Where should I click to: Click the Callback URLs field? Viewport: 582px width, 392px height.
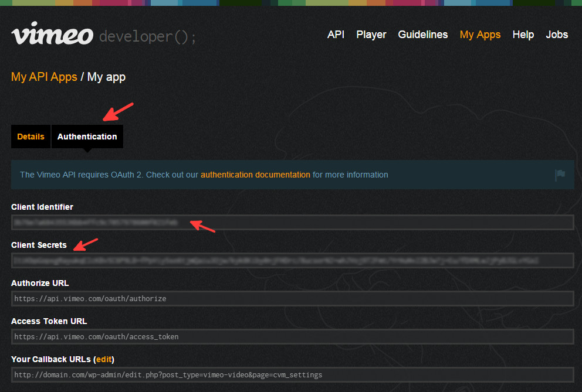[x=293, y=375]
